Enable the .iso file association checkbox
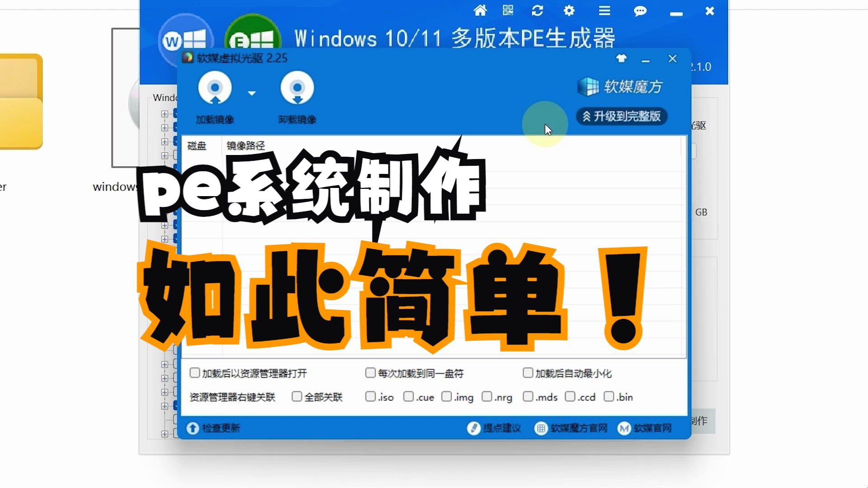The height and width of the screenshot is (488, 868). (369, 398)
